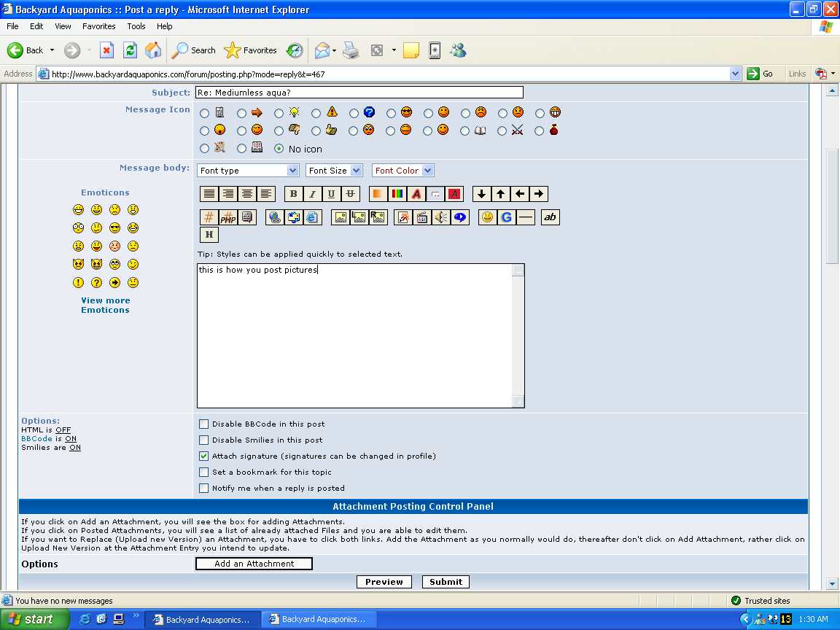Viewport: 840px width, 630px height.
Task: Open the Font type dropdown
Action: (x=248, y=171)
